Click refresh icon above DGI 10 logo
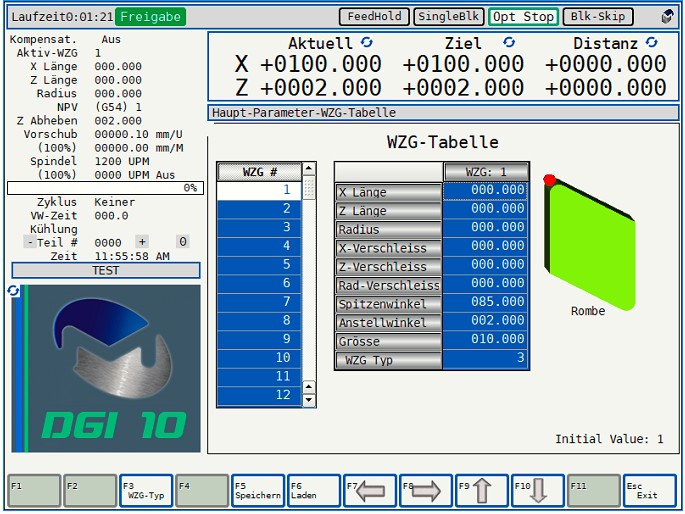Image resolution: width=685 pixels, height=514 pixels. 13,291
